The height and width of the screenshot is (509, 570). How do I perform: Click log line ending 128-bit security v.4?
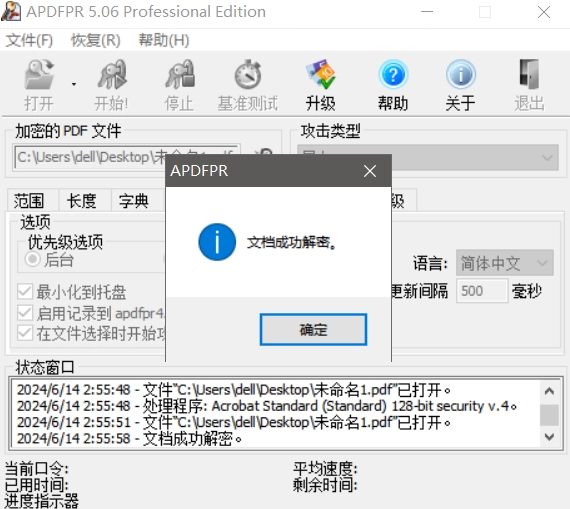(x=267, y=406)
